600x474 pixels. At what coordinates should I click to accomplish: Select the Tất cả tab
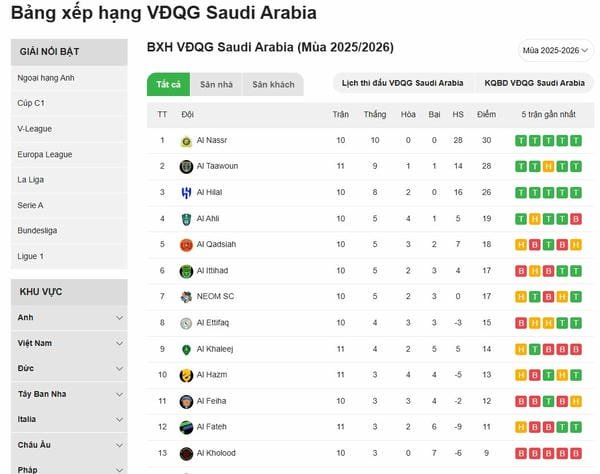click(168, 85)
